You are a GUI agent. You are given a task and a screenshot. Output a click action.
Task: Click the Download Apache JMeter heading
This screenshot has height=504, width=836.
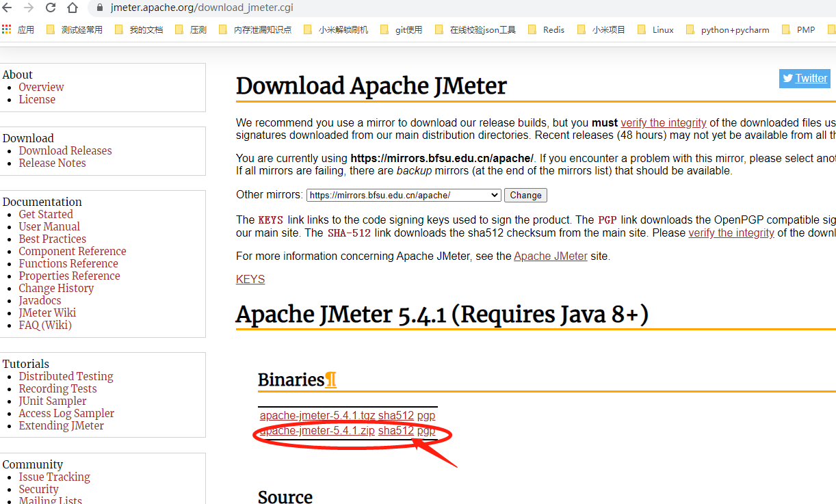coord(371,86)
